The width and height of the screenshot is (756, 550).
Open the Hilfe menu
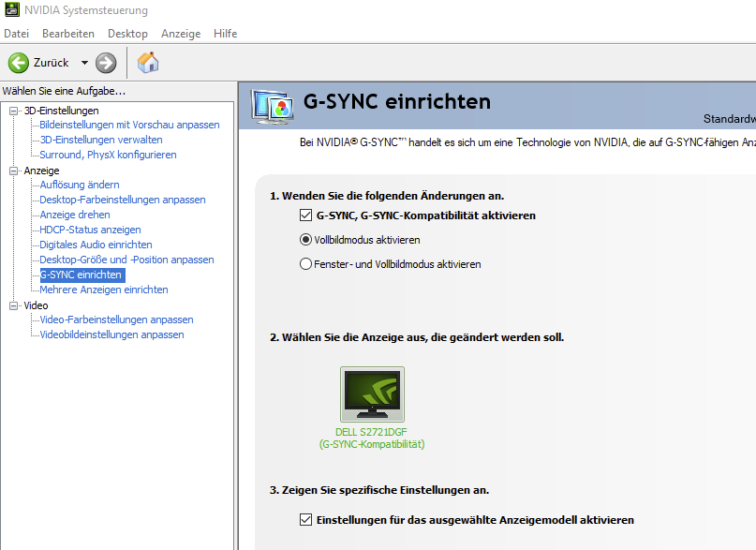point(225,34)
